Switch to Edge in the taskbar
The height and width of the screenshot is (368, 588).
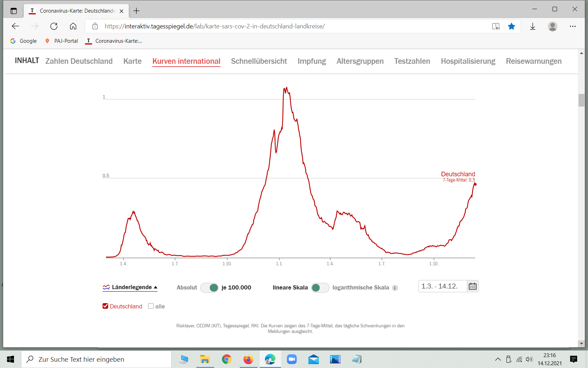(270, 359)
